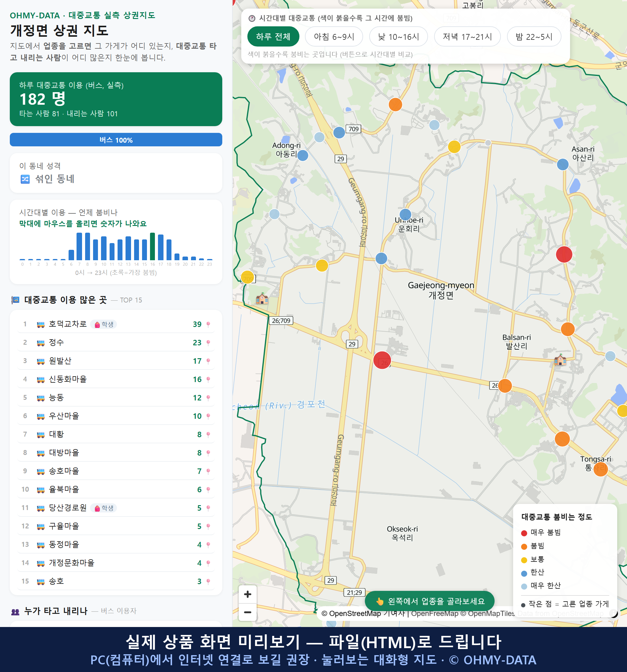
Task: Click 학생 badge on 호덕교차로 row
Action: [x=103, y=325]
